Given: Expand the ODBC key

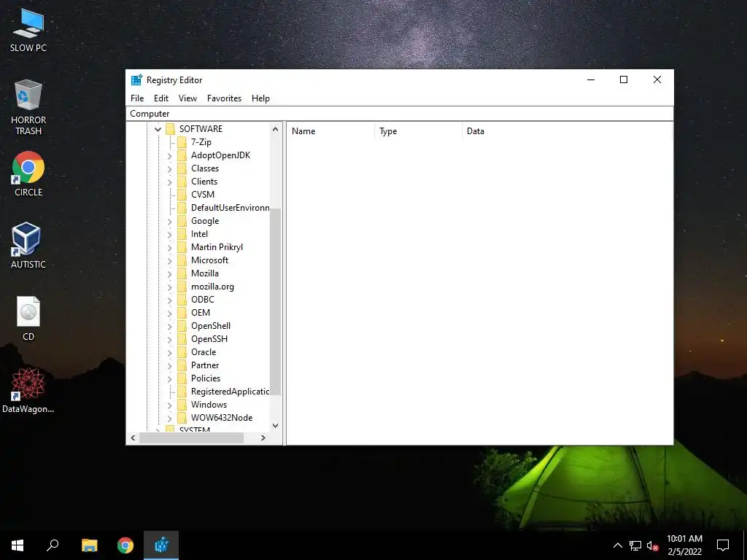Looking at the screenshot, I should [x=169, y=300].
